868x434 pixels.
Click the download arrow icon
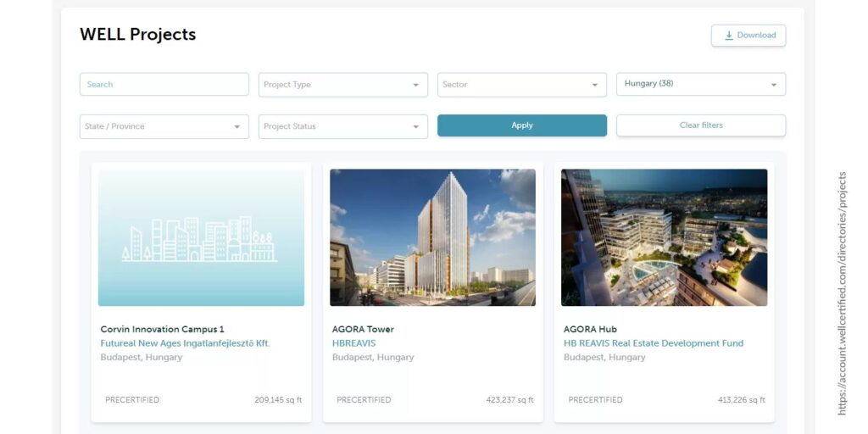(x=728, y=36)
